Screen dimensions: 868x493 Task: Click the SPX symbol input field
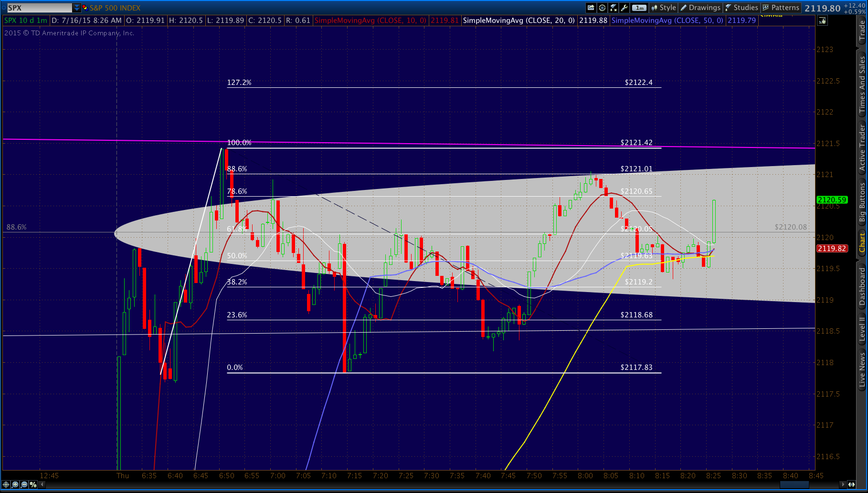pos(40,8)
